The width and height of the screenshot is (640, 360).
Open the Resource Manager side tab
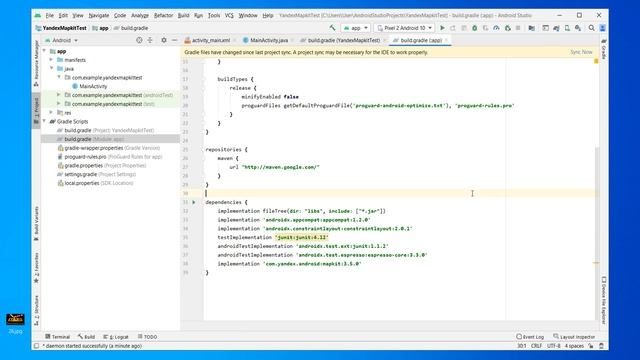point(36,63)
